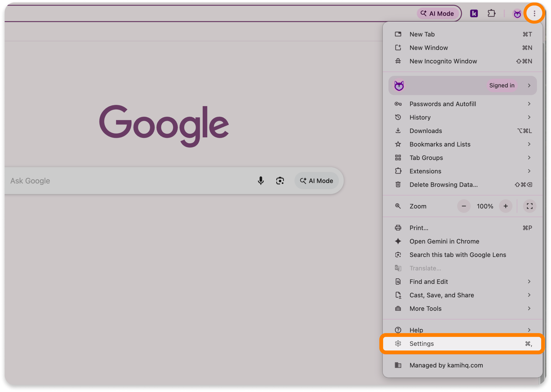Open Cast, Save, and Share submenu
The height and width of the screenshot is (392, 551).
463,295
